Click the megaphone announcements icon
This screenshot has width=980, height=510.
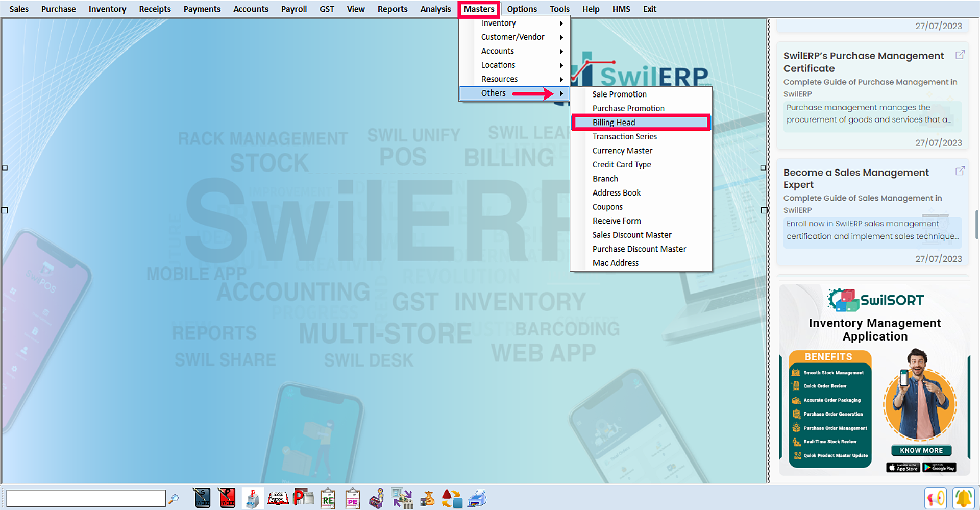coord(936,498)
